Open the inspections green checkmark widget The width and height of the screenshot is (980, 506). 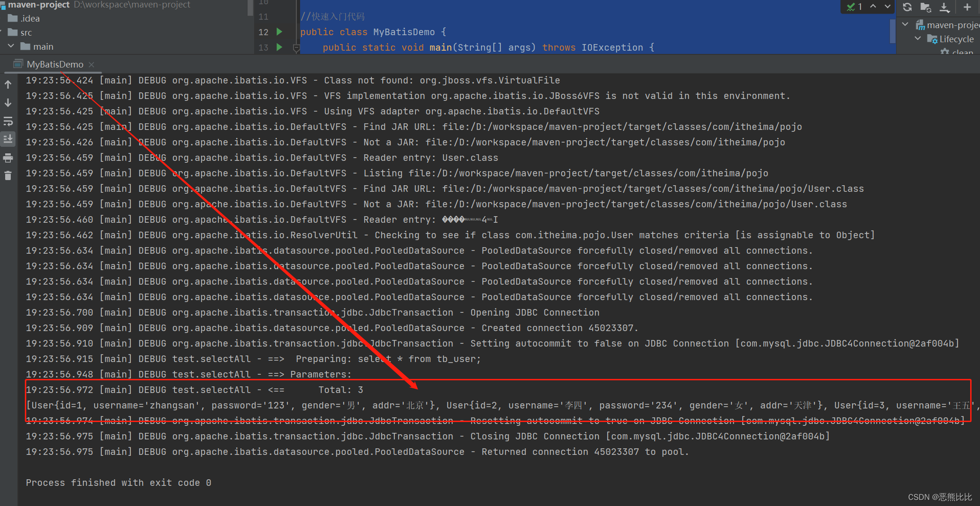[x=854, y=7]
